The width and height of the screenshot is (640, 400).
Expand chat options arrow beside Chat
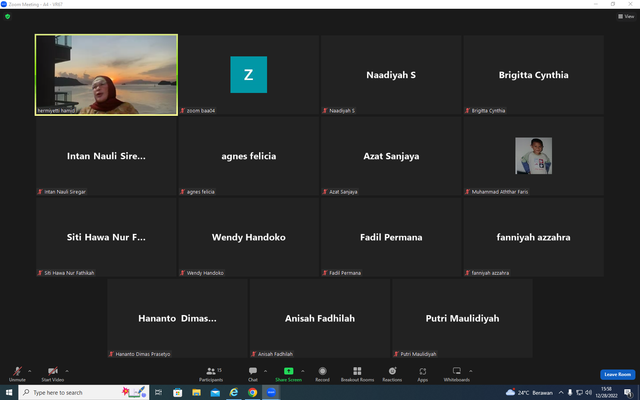[265, 371]
